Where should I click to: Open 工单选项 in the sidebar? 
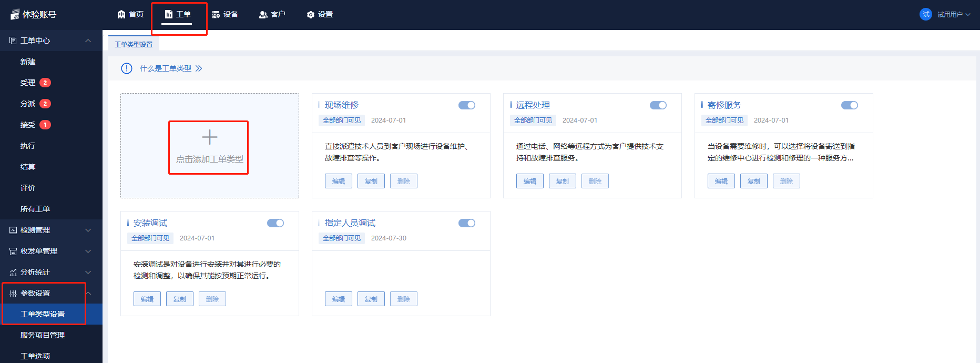pyautogui.click(x=35, y=356)
